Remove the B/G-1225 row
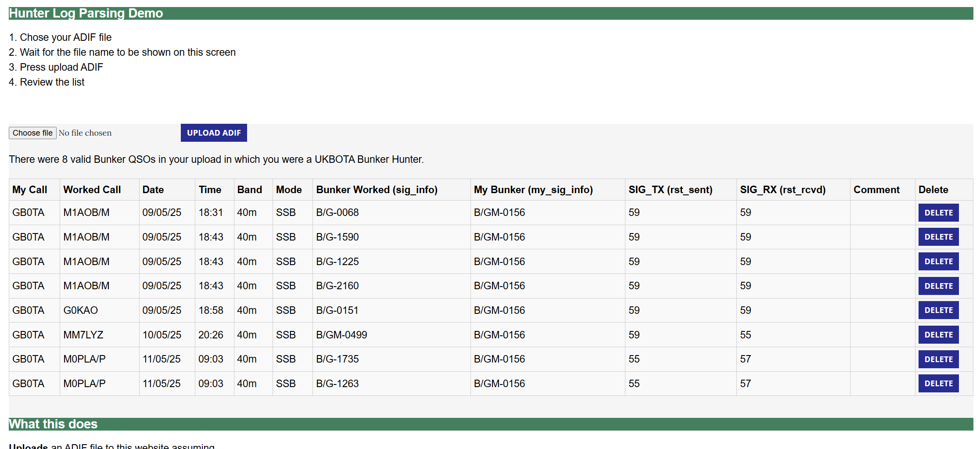 [938, 262]
